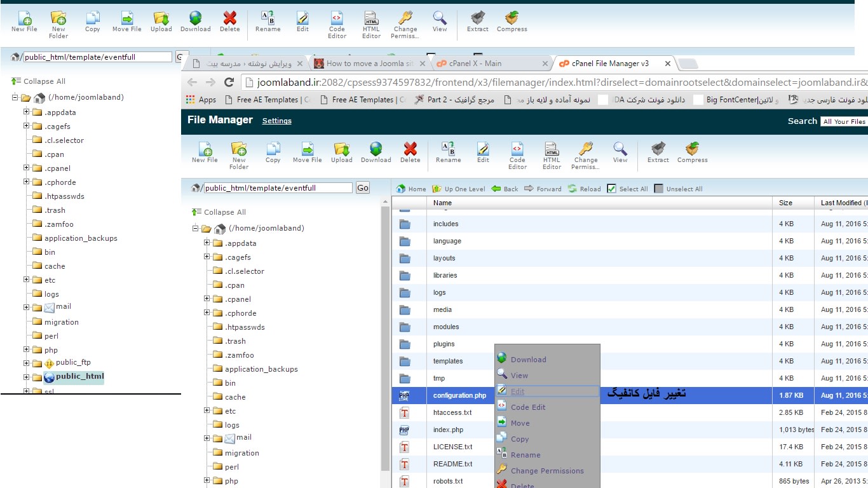
Task: Click the path field in the browser File Manager
Action: [x=277, y=188]
